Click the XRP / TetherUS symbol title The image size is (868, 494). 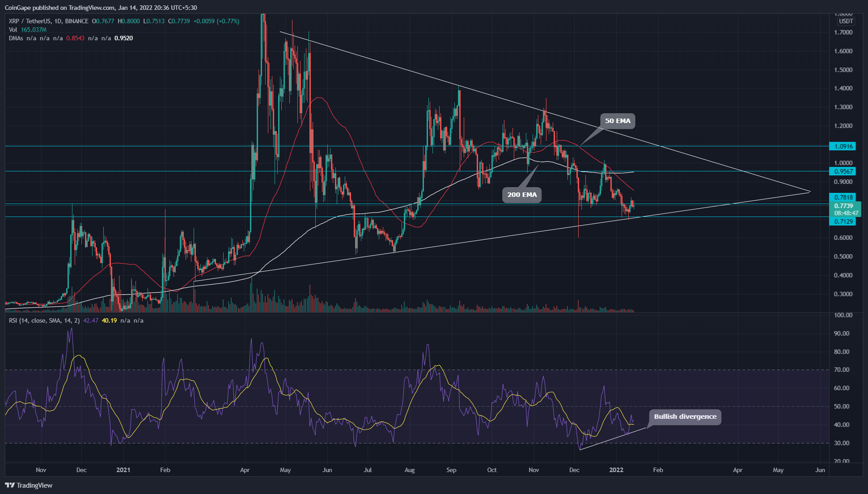tap(48, 21)
